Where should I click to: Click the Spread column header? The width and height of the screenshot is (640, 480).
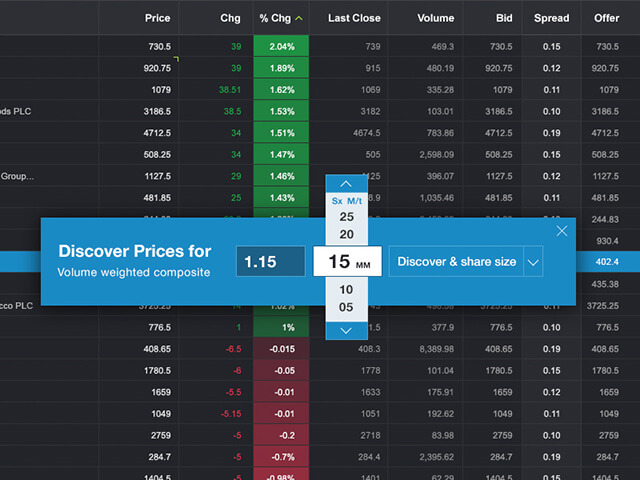(x=551, y=18)
